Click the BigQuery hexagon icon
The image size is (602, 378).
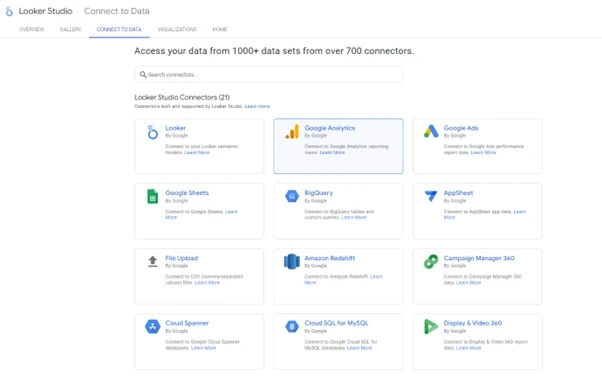tap(292, 196)
